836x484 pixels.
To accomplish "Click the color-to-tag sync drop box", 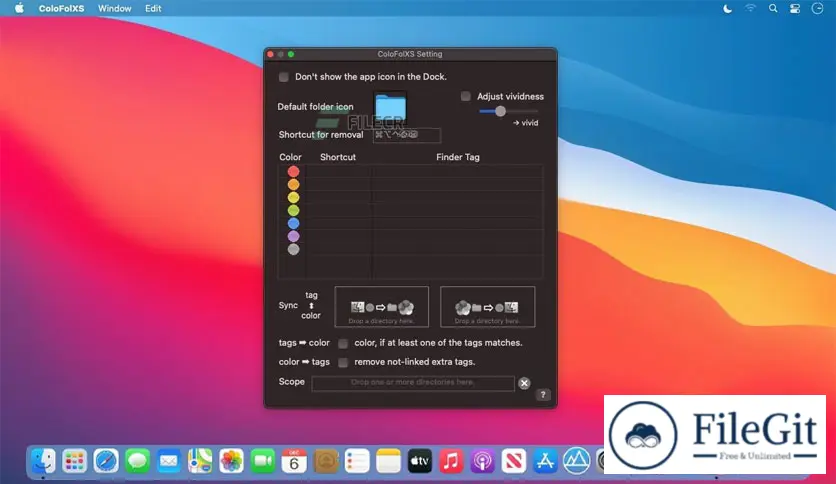I will 487,306.
